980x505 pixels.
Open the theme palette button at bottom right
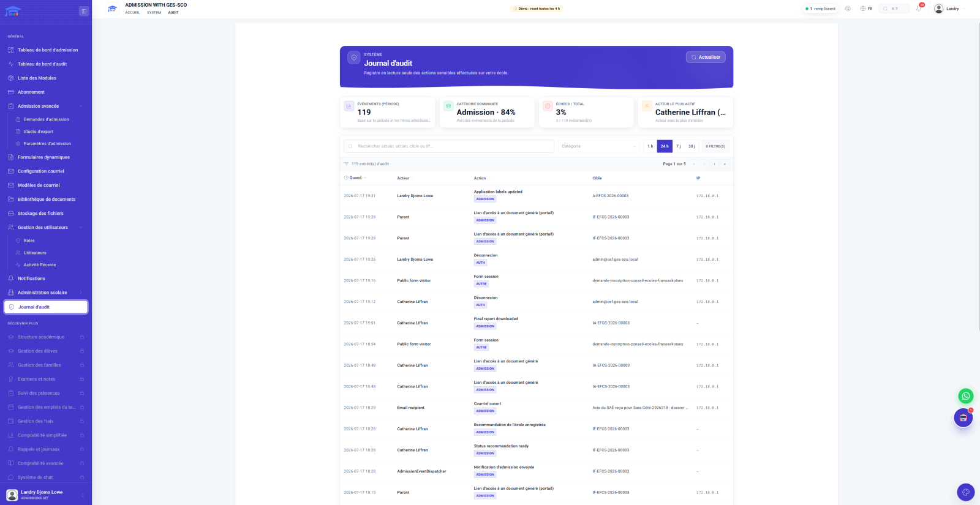click(966, 492)
